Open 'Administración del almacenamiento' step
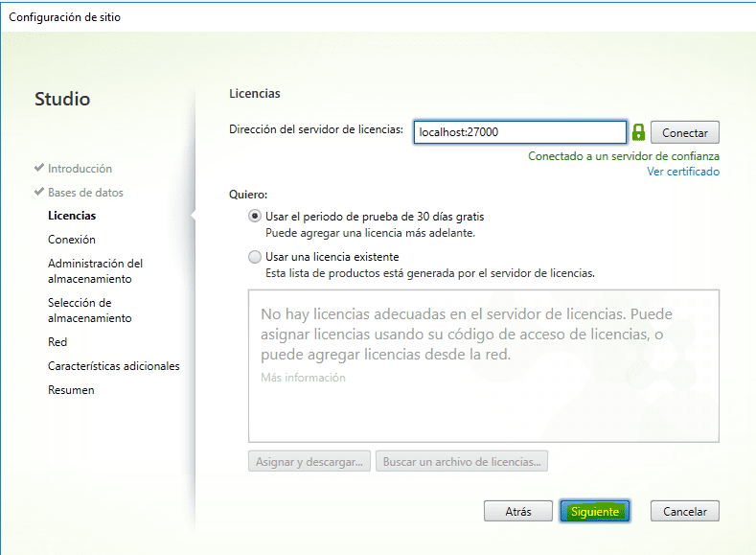The image size is (756, 555). [x=96, y=271]
